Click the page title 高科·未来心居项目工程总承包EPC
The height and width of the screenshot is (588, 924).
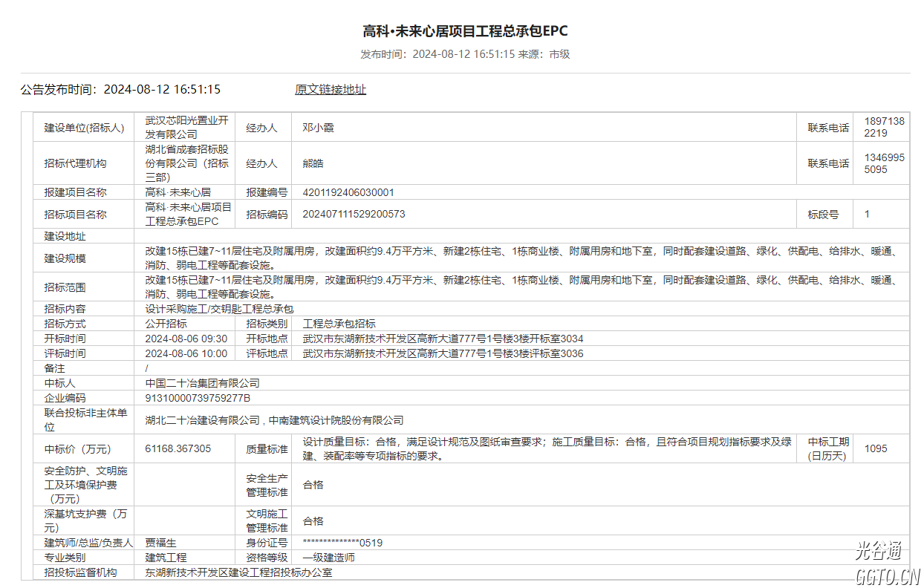pos(465,31)
